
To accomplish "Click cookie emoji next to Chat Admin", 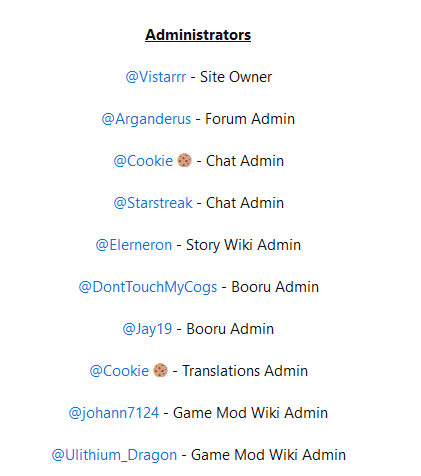I will click(x=184, y=160).
